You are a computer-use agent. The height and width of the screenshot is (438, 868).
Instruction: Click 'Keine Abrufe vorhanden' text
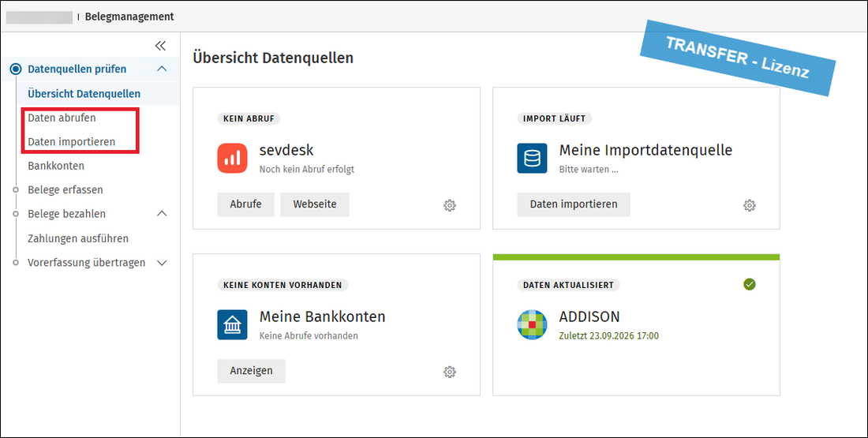309,335
